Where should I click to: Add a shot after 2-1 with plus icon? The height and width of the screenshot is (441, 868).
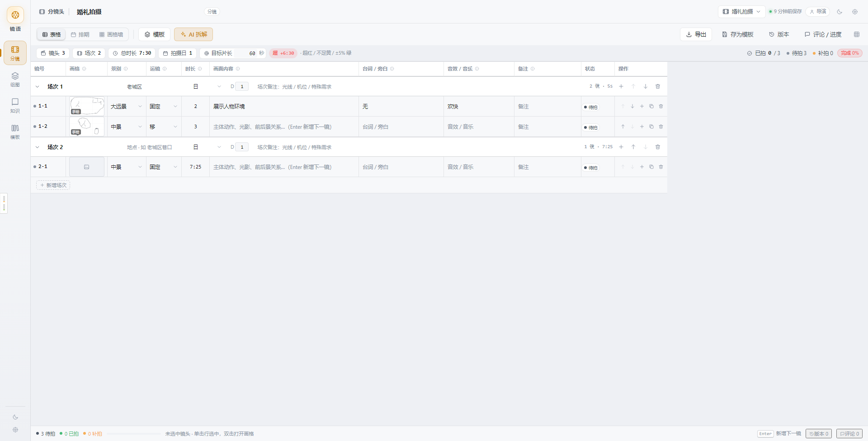[642, 167]
